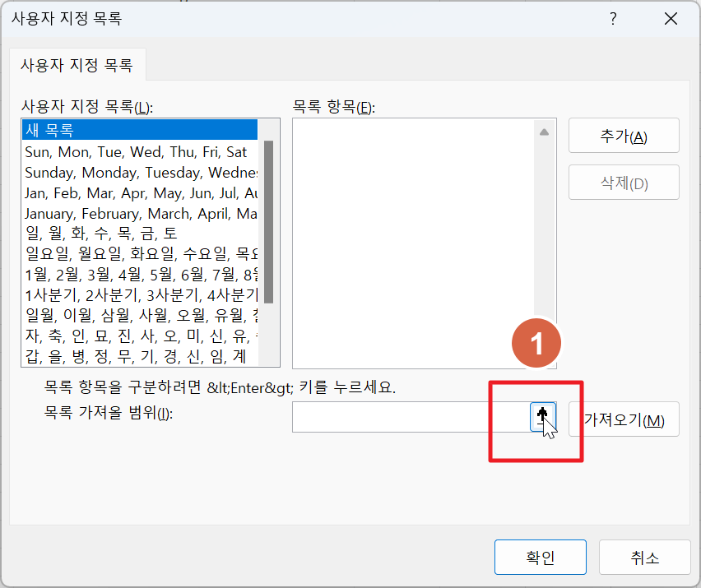The height and width of the screenshot is (588, 701).
Task: Click the 추가 button to add list
Action: coord(623,135)
